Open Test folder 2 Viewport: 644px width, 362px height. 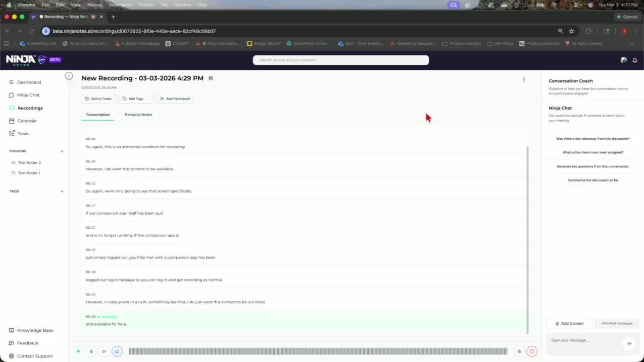point(29,163)
